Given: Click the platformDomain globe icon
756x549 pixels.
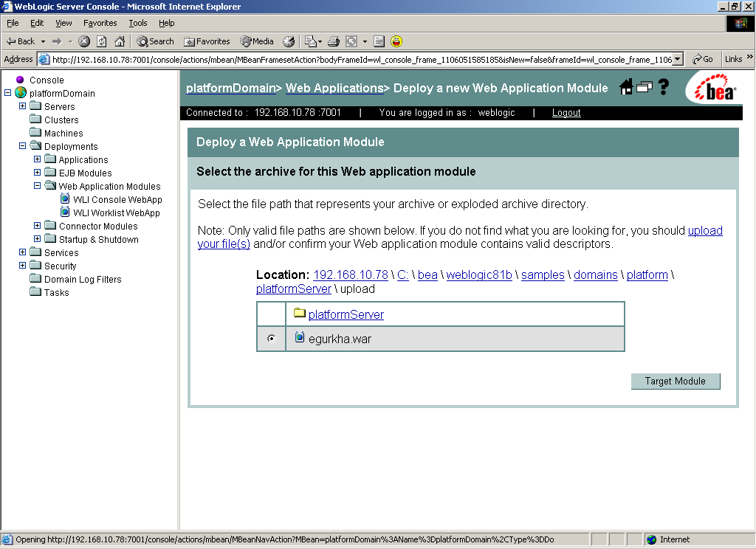Looking at the screenshot, I should coord(21,92).
